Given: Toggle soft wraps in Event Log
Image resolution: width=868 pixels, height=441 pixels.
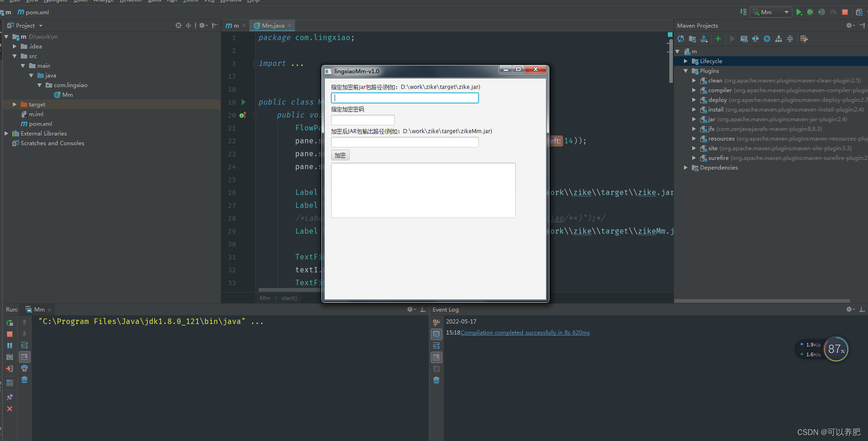Looking at the screenshot, I should (x=436, y=346).
